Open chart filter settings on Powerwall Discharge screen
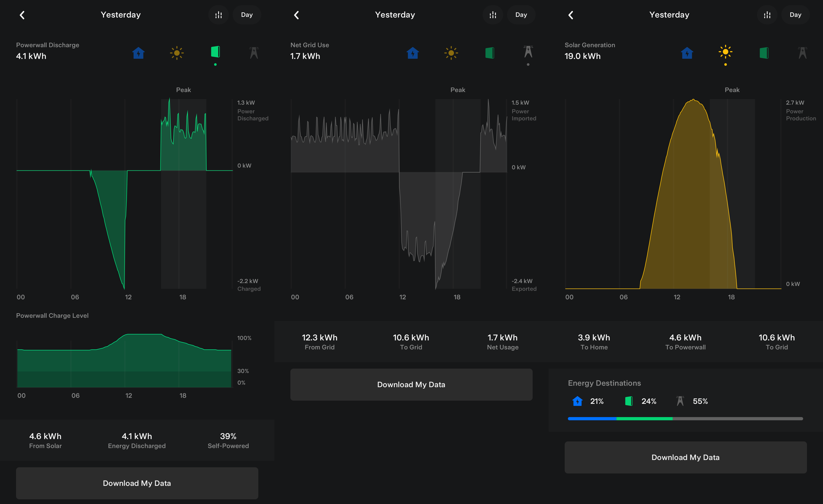 pos(218,15)
